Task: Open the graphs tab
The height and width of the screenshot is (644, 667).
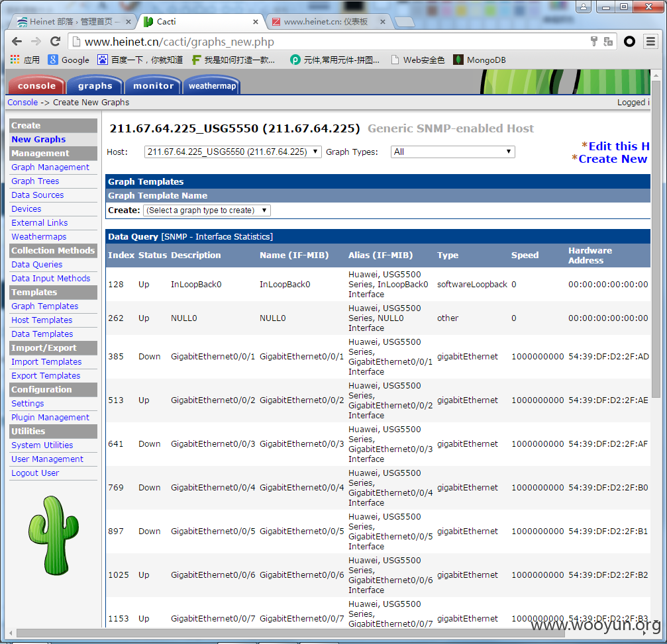Action: click(95, 85)
